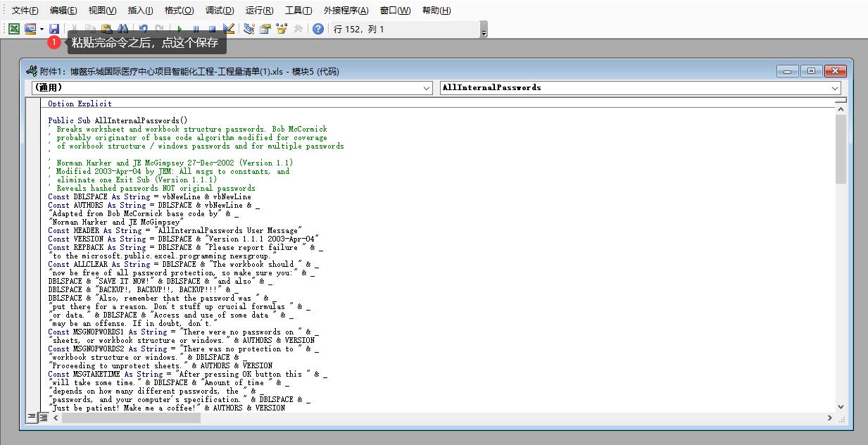
Task: Open the 调试(D) menu
Action: coord(220,11)
